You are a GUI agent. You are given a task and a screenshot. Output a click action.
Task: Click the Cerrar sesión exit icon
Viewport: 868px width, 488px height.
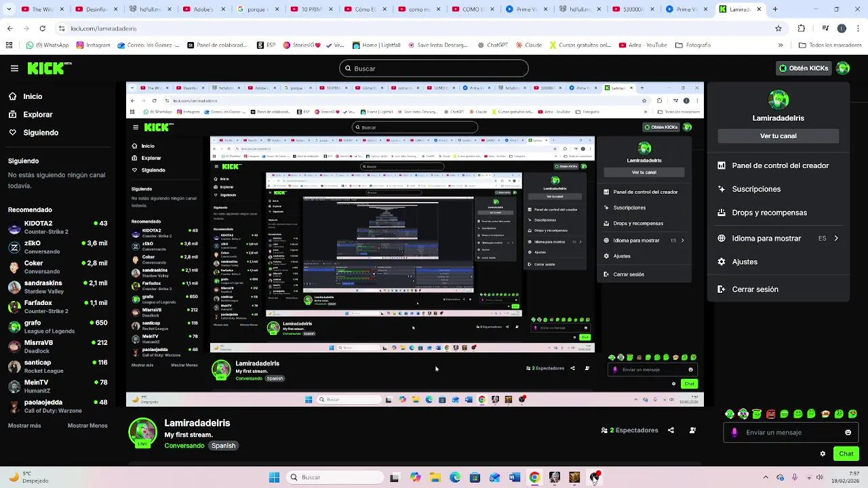[721, 289]
